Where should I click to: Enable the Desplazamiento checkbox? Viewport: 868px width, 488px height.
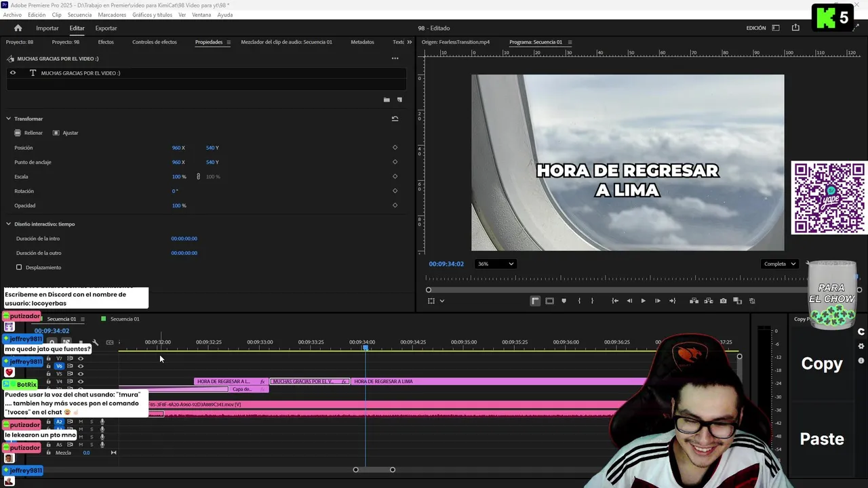[19, 268]
